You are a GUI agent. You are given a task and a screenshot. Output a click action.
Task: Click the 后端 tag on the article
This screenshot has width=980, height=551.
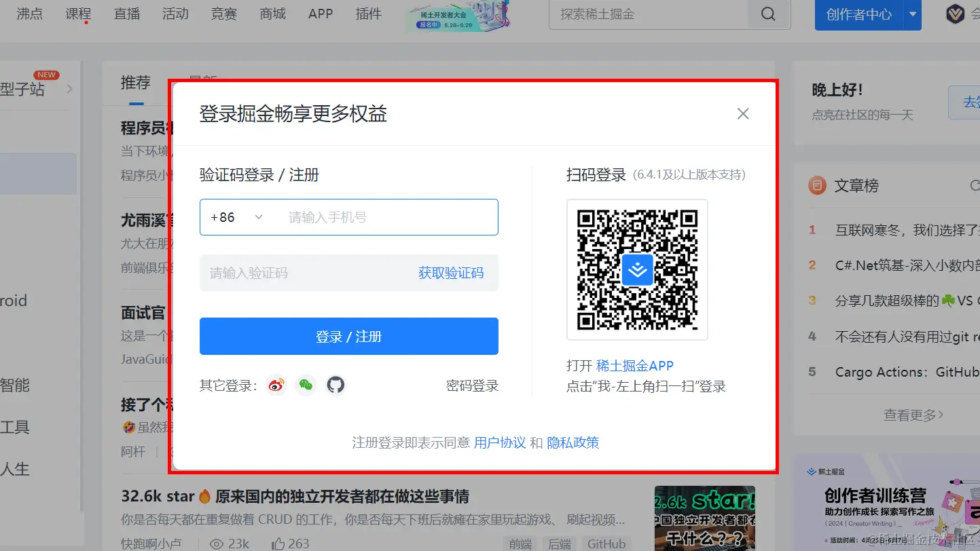pos(560,544)
